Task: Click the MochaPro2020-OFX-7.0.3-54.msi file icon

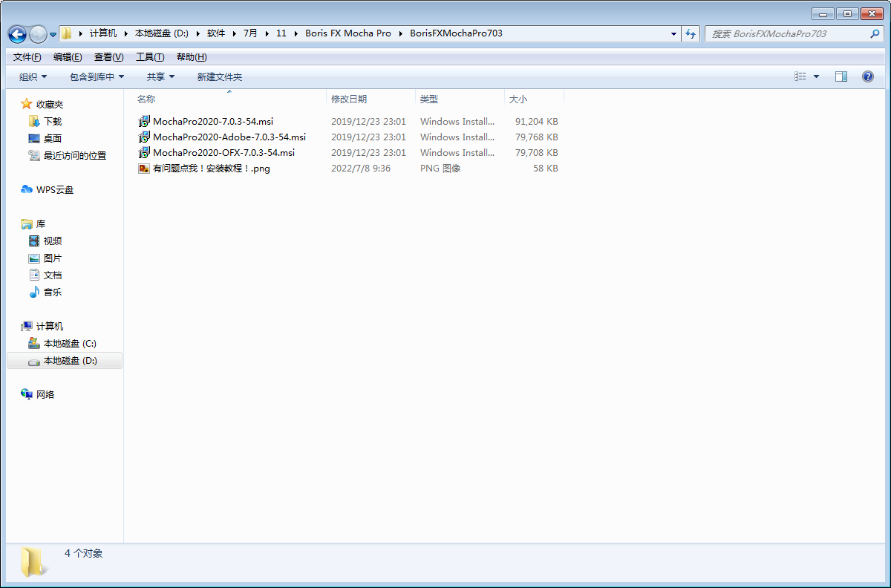Action: click(x=144, y=152)
